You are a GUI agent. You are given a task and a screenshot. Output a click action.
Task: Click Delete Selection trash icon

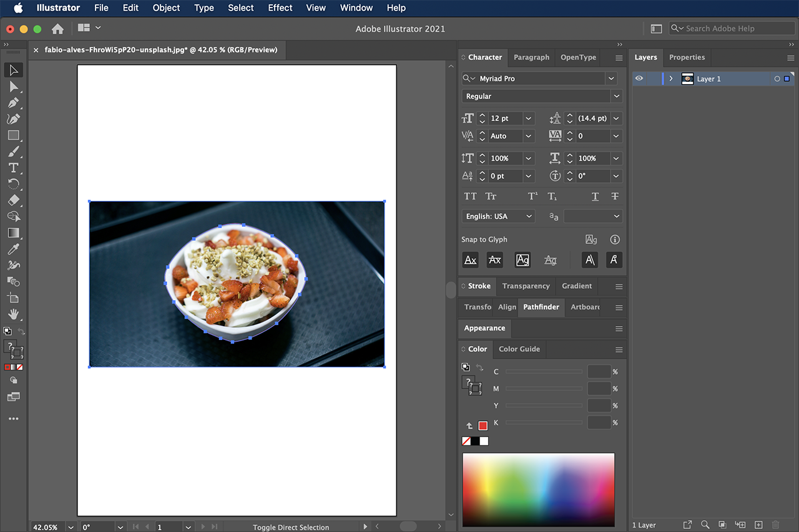tap(776, 525)
